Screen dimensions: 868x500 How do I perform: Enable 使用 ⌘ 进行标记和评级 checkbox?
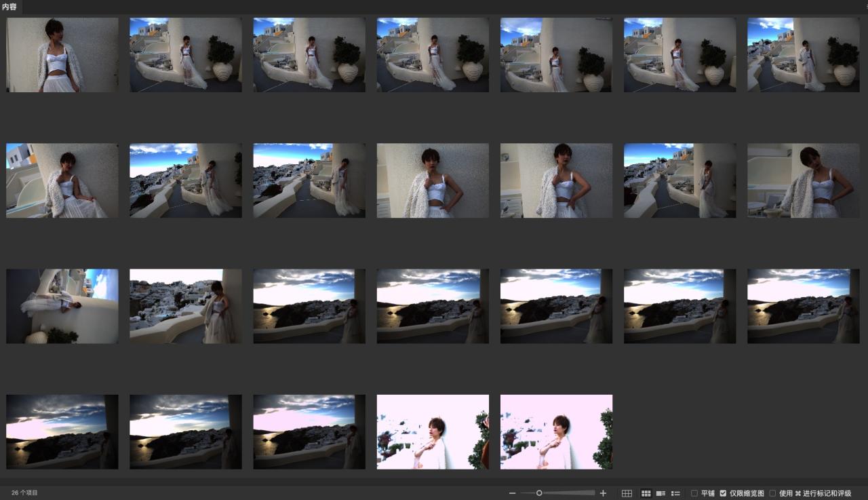pyautogui.click(x=772, y=493)
